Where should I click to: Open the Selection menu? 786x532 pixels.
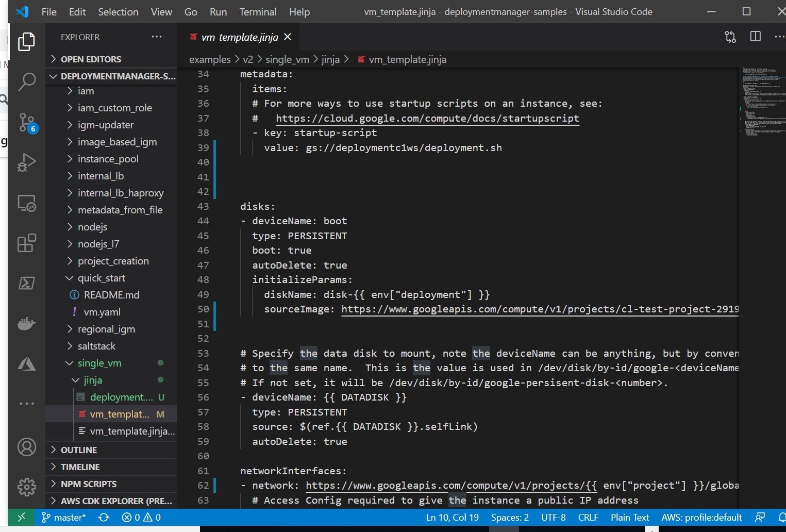coord(118,12)
